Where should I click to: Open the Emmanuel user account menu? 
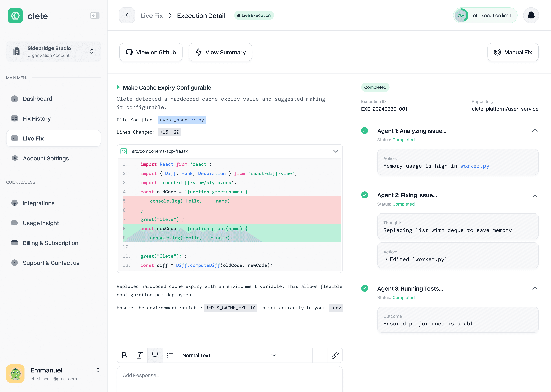click(x=98, y=370)
